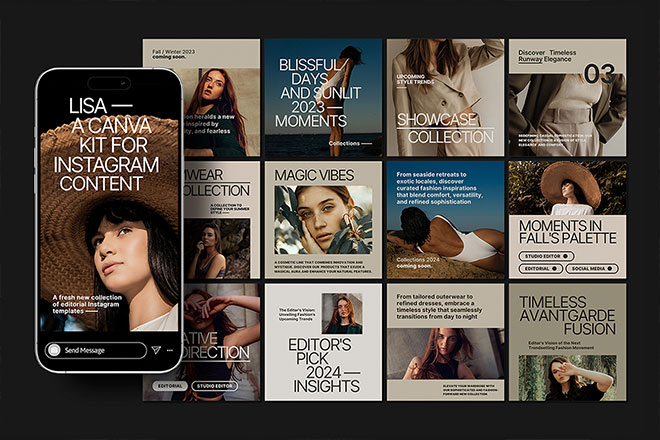
Task: Click the EDITORIAL pill on Creative Direction card
Action: pos(170,386)
